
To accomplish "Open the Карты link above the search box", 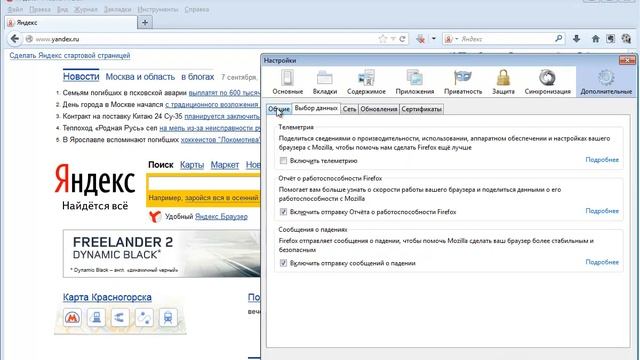I will [192, 165].
